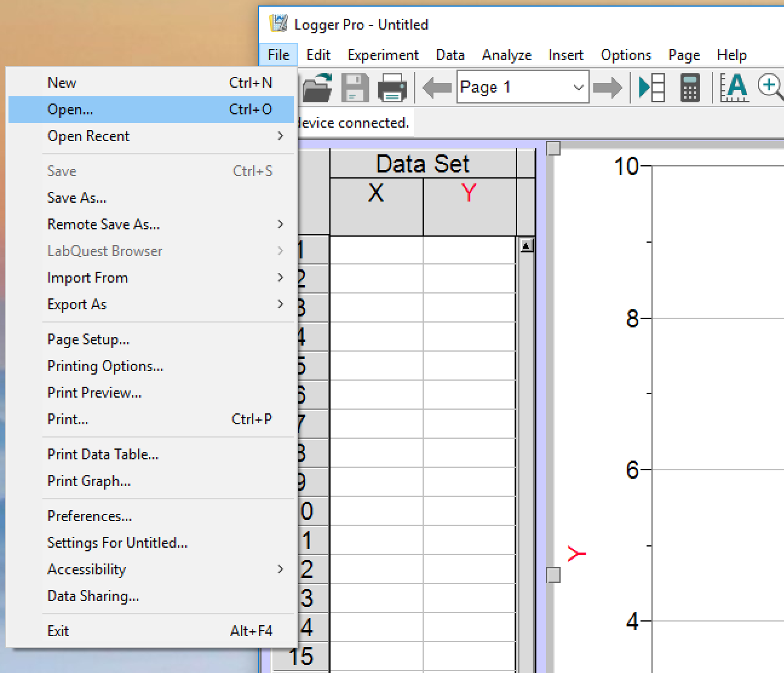Click the 6 tick label on graph axis

tap(633, 470)
